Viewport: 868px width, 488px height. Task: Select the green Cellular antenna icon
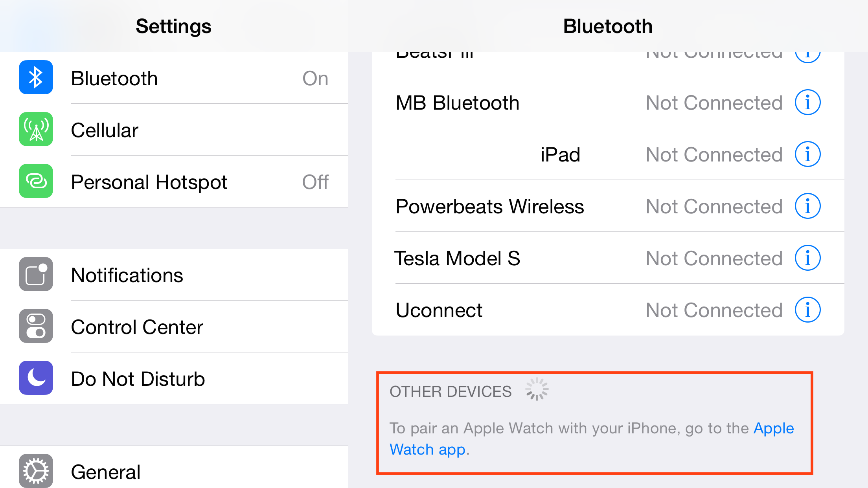tap(35, 130)
